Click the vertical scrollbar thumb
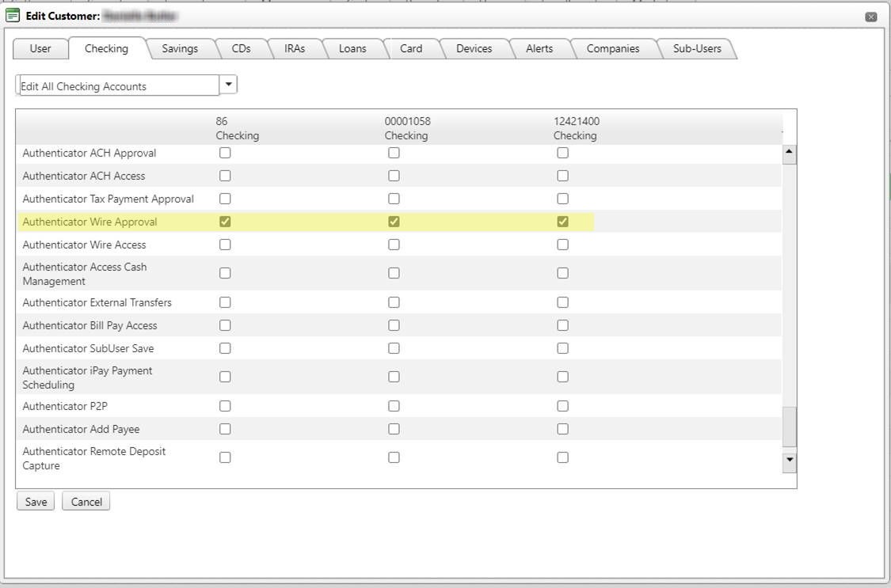Image resolution: width=891 pixels, height=588 pixels. coord(789,427)
